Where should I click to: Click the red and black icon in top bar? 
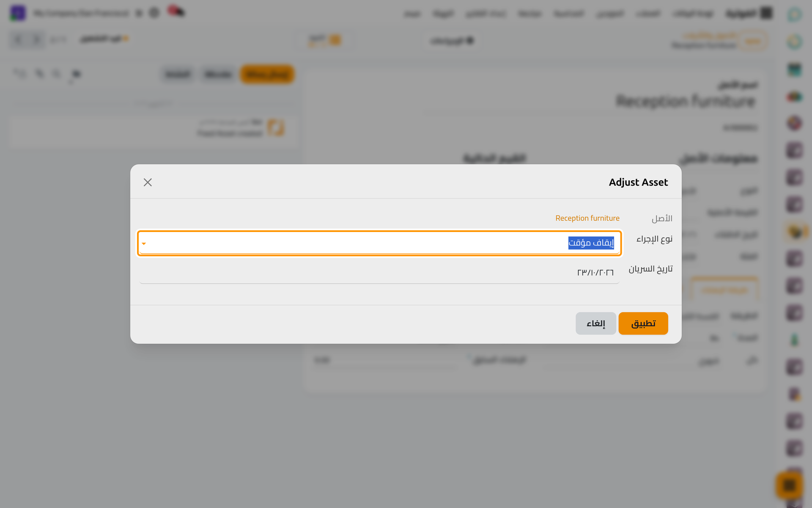pos(176,11)
